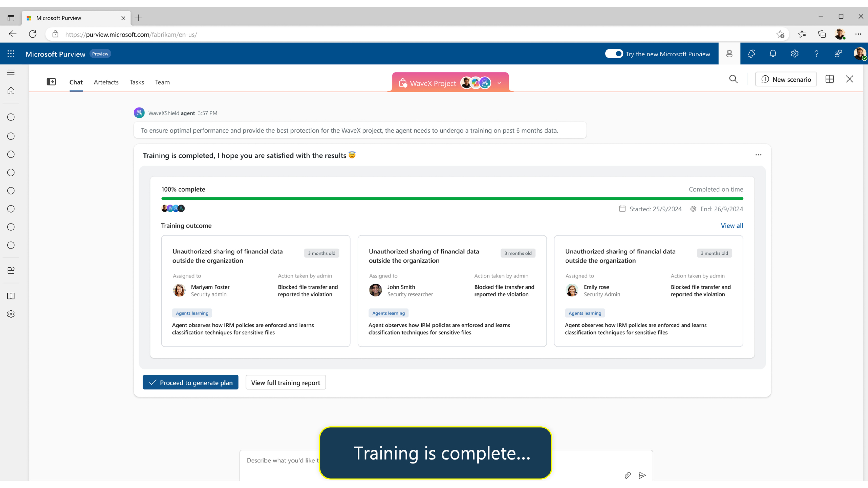The height and width of the screenshot is (488, 868).
Task: Toggle the Try the new Microsoft Purview switch
Action: coord(614,54)
